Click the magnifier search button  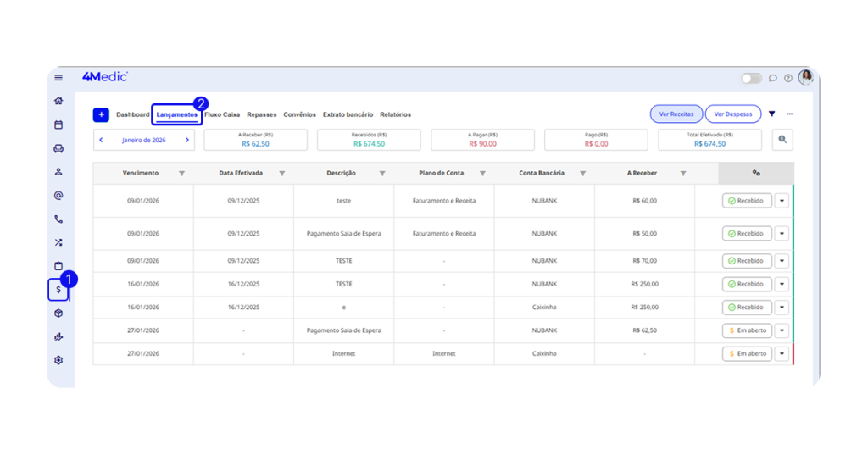[782, 140]
